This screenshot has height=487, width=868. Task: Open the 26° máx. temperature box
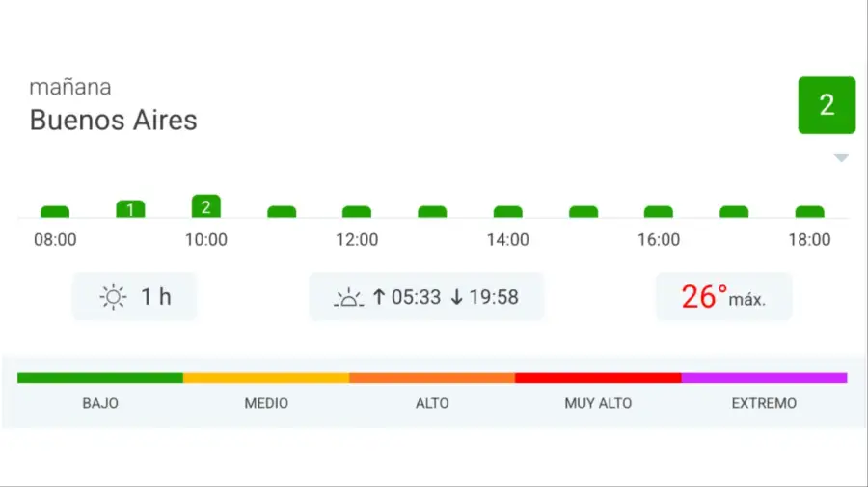pyautogui.click(x=723, y=297)
